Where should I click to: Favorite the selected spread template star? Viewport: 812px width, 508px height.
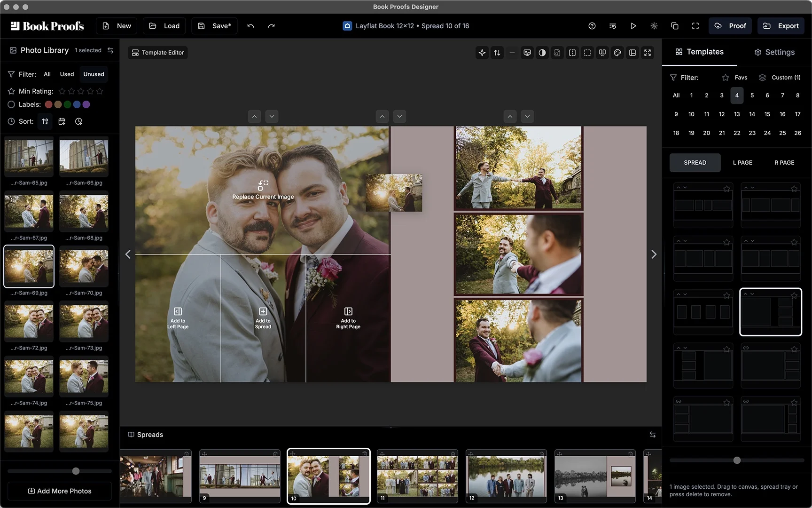794,295
